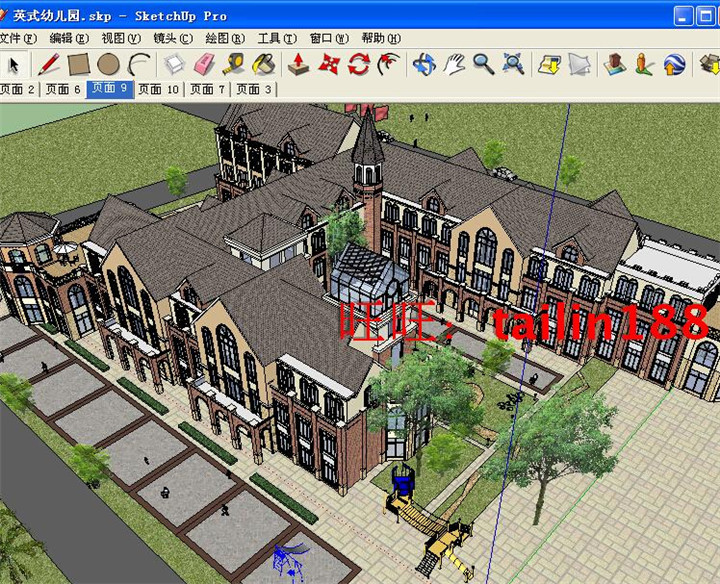Switch to scene tab 页面 7
This screenshot has width=720, height=584.
[208, 89]
